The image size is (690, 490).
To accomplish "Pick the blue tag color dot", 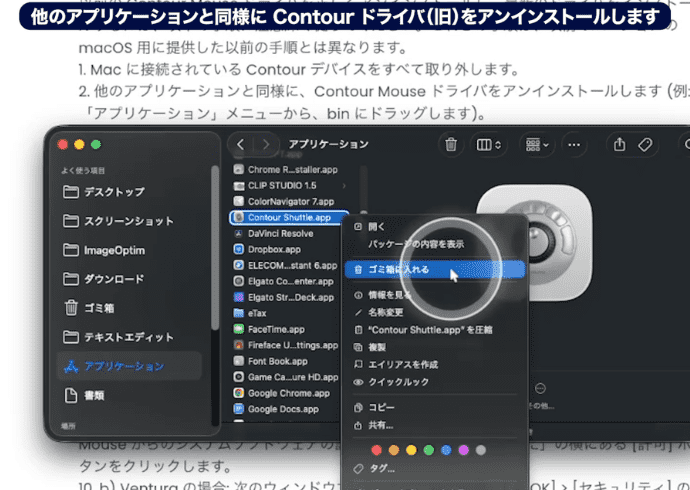I will click(x=447, y=450).
